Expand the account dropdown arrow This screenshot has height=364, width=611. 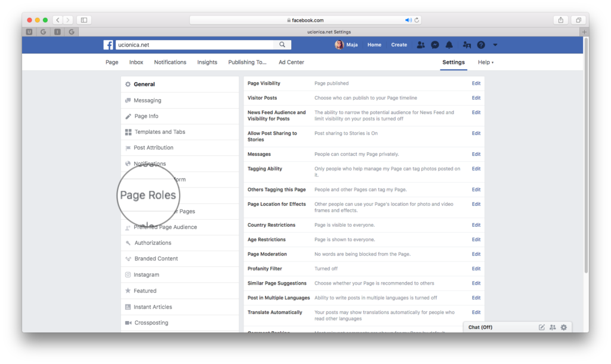(x=495, y=45)
